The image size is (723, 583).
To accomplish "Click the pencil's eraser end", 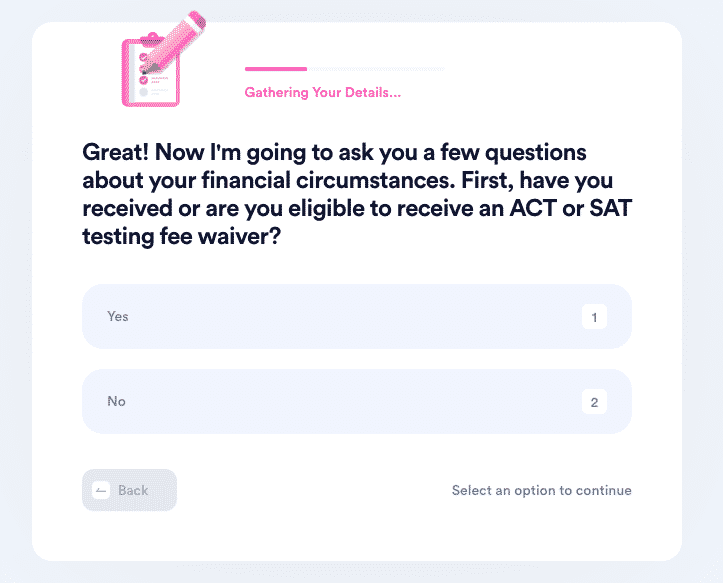I will [x=197, y=18].
